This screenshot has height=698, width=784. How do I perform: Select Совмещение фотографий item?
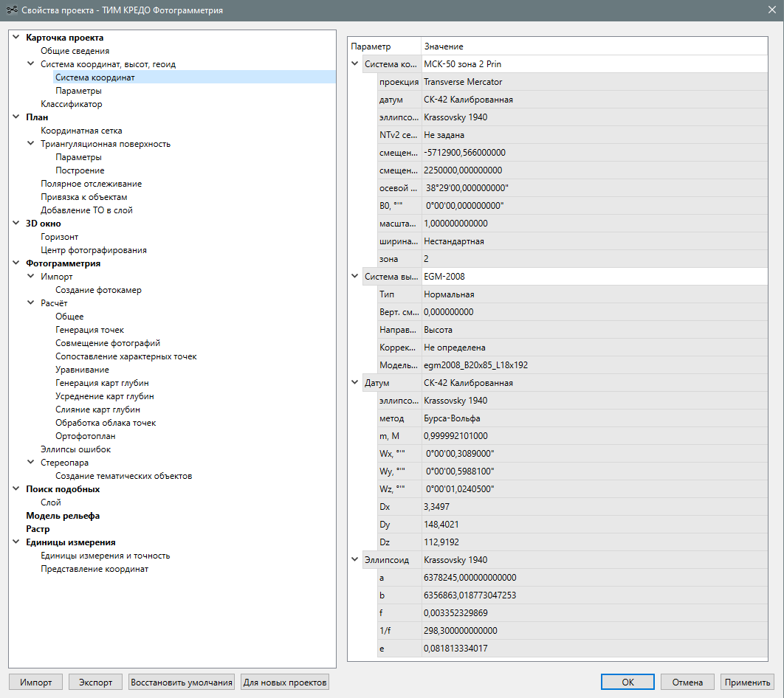(108, 343)
